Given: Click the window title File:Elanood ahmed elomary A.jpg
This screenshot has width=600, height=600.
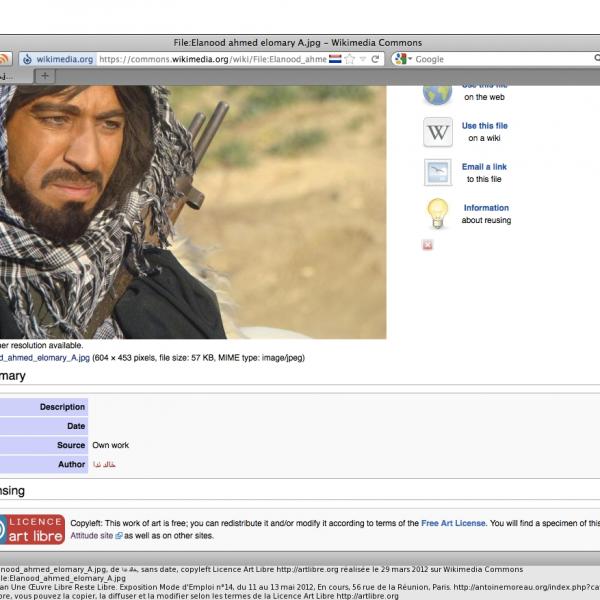Looking at the screenshot, I should pyautogui.click(x=297, y=42).
